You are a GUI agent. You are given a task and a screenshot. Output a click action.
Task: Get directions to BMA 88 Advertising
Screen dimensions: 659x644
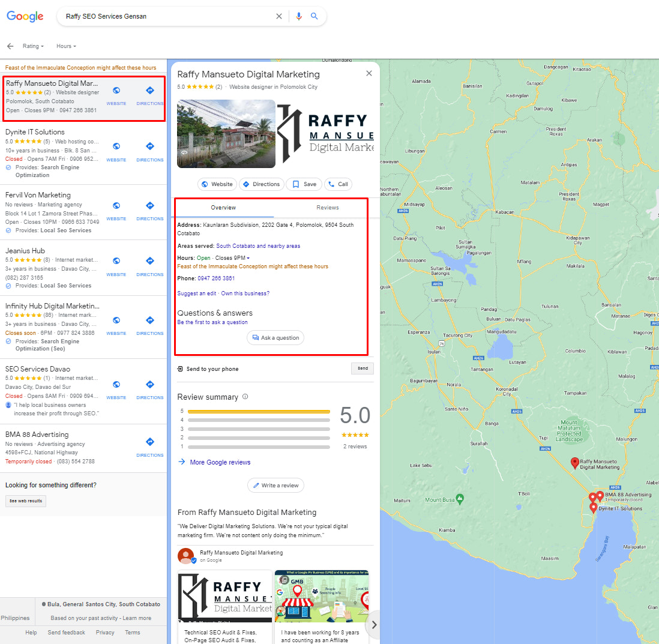coord(150,442)
